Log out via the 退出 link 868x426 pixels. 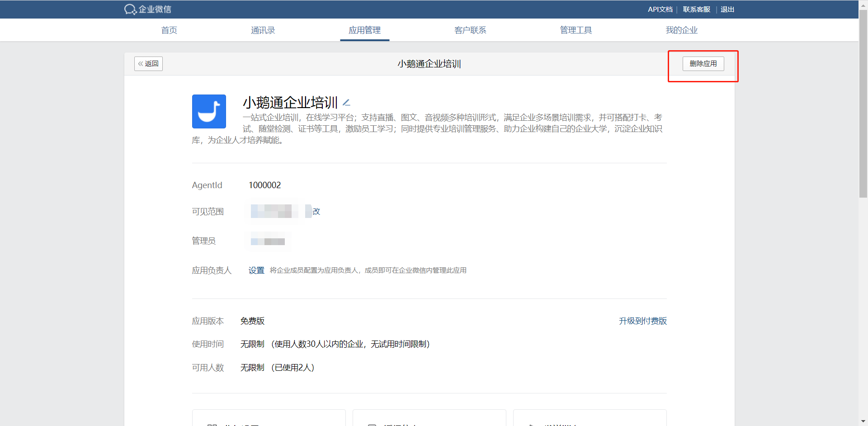tap(727, 9)
